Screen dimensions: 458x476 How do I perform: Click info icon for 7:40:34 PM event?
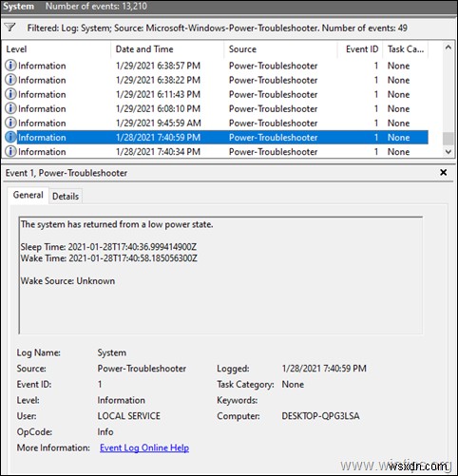[10, 152]
